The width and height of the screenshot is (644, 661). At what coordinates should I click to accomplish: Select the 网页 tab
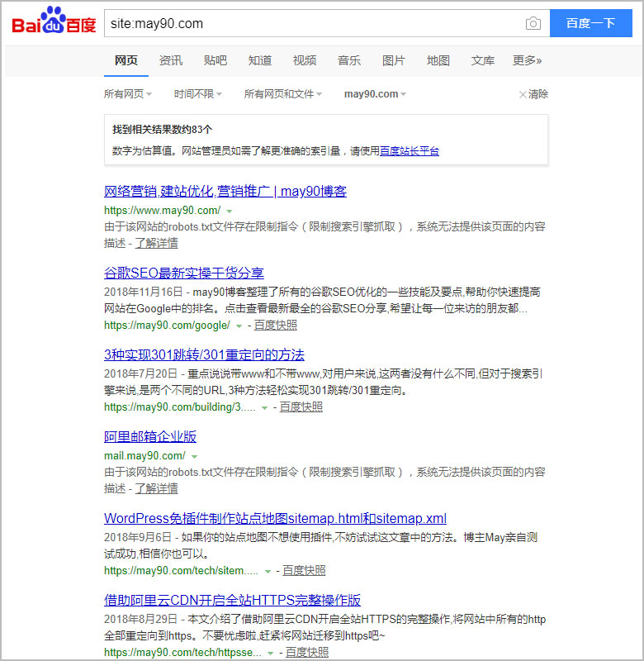click(x=126, y=60)
